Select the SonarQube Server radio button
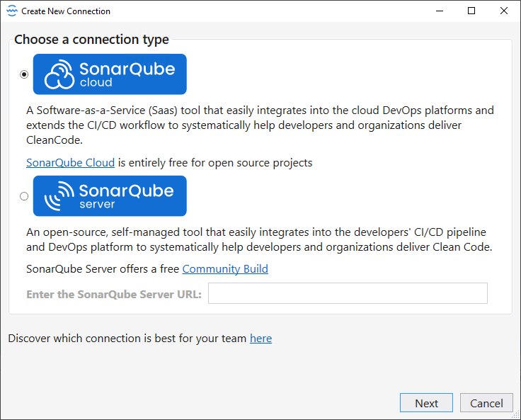The width and height of the screenshot is (521, 420). [24, 196]
